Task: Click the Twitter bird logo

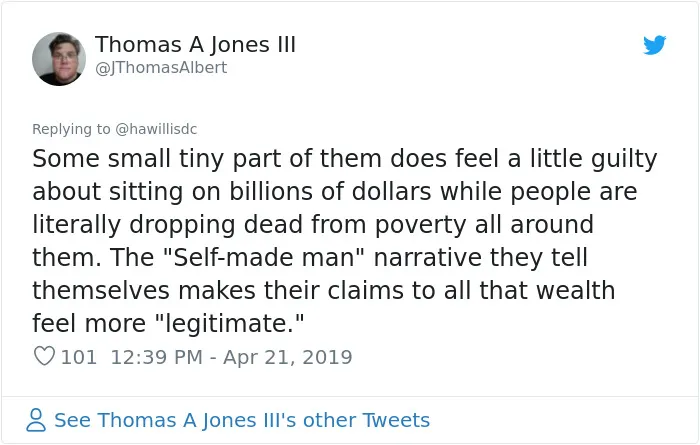Action: click(654, 45)
